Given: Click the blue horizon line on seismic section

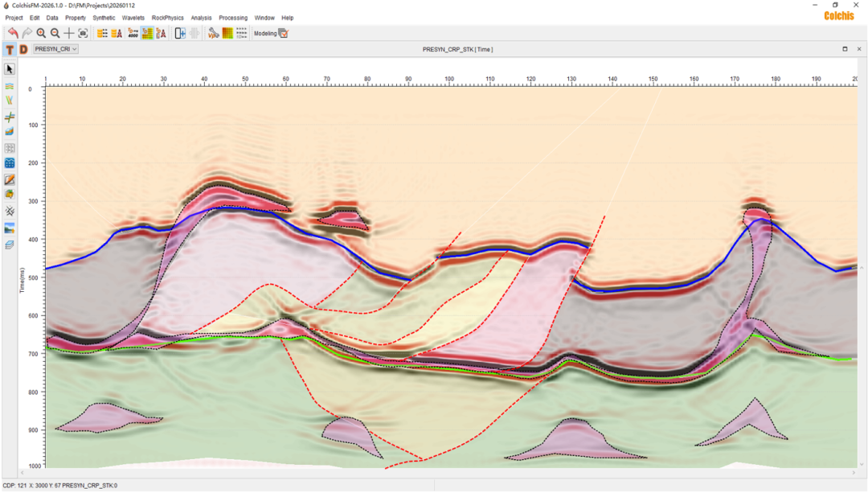Looking at the screenshot, I should [241, 209].
